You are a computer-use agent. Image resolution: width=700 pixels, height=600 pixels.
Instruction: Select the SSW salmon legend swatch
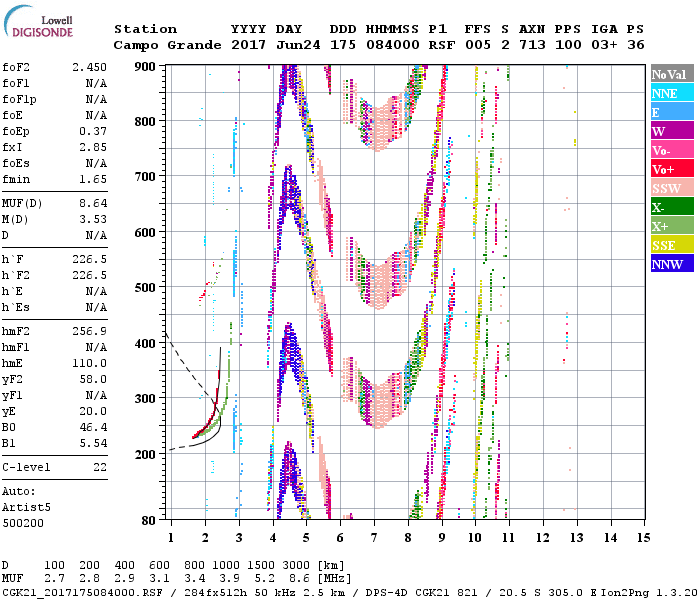672,188
